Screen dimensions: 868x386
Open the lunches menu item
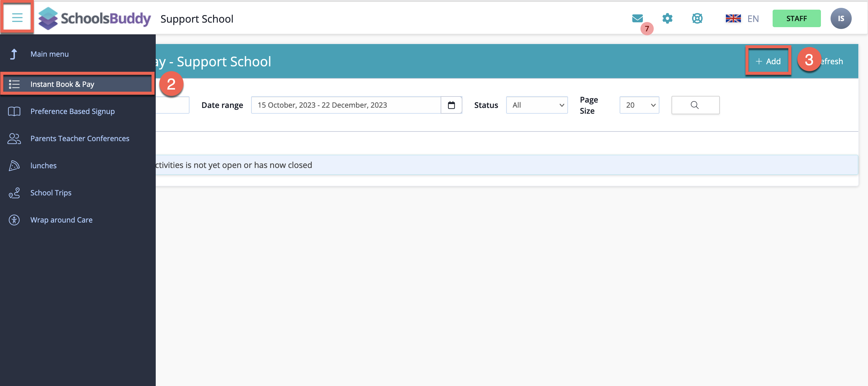[x=43, y=165]
